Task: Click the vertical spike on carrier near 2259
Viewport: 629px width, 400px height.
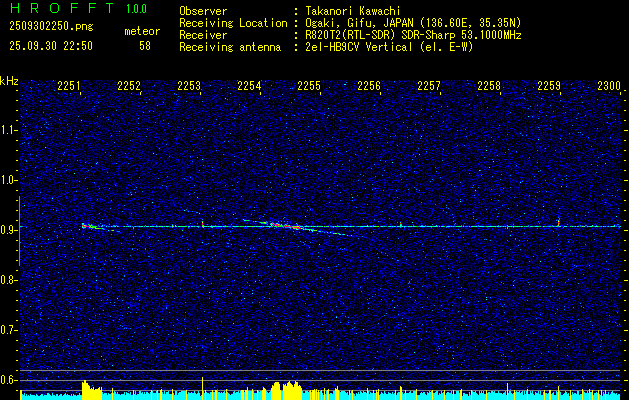Action: pos(558,222)
